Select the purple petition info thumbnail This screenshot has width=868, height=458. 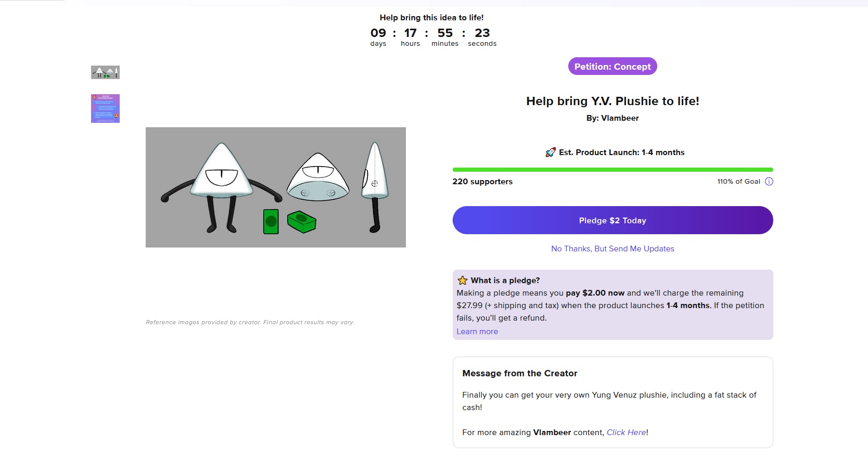[x=105, y=108]
